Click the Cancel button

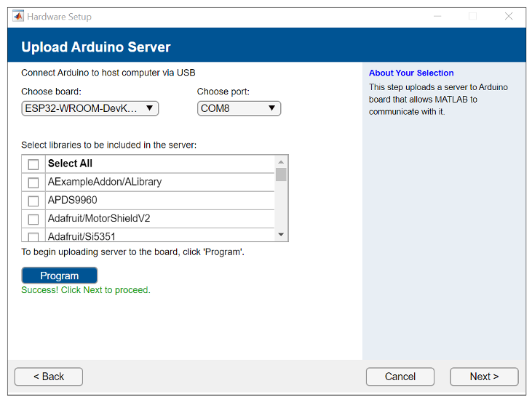pyautogui.click(x=400, y=377)
